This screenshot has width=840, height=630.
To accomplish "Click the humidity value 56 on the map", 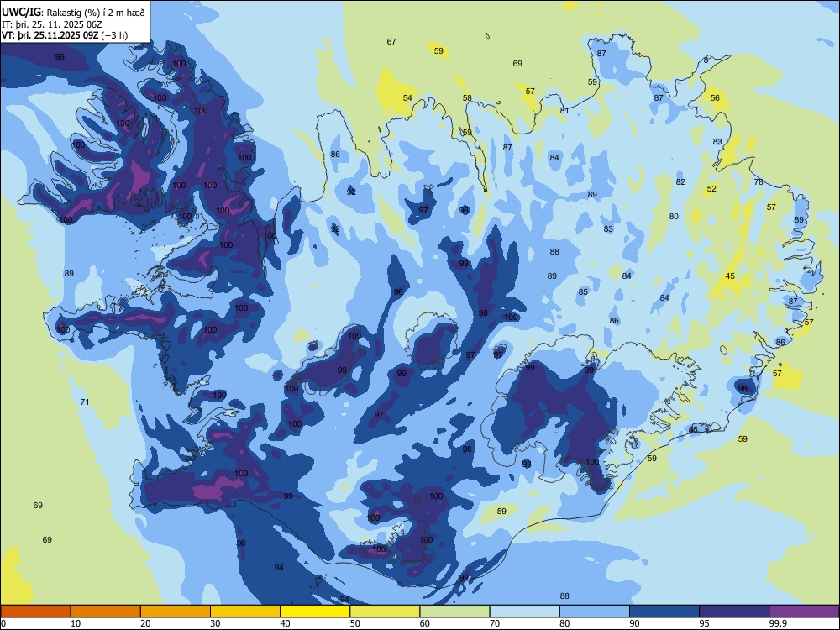I will (x=715, y=98).
